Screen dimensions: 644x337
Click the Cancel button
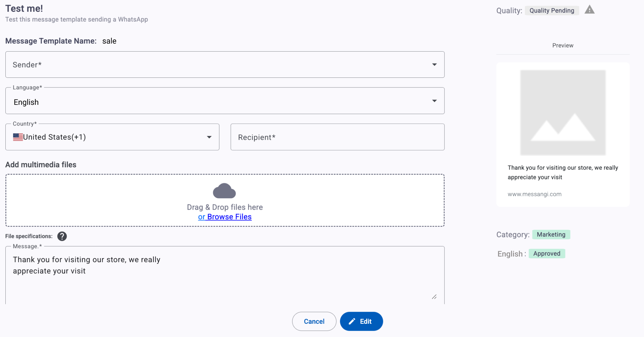[314, 321]
